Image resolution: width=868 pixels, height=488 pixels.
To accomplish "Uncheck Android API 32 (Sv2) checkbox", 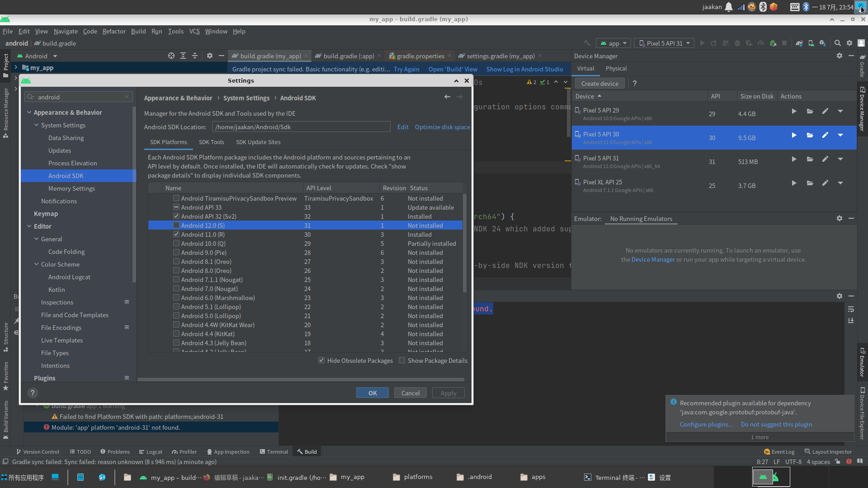I will click(176, 216).
